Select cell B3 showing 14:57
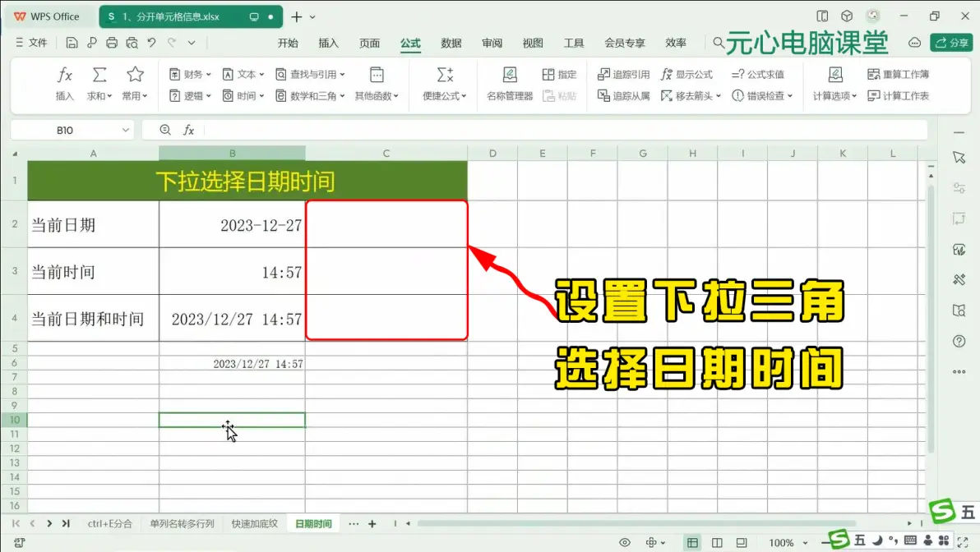This screenshot has height=552, width=980. coord(232,271)
